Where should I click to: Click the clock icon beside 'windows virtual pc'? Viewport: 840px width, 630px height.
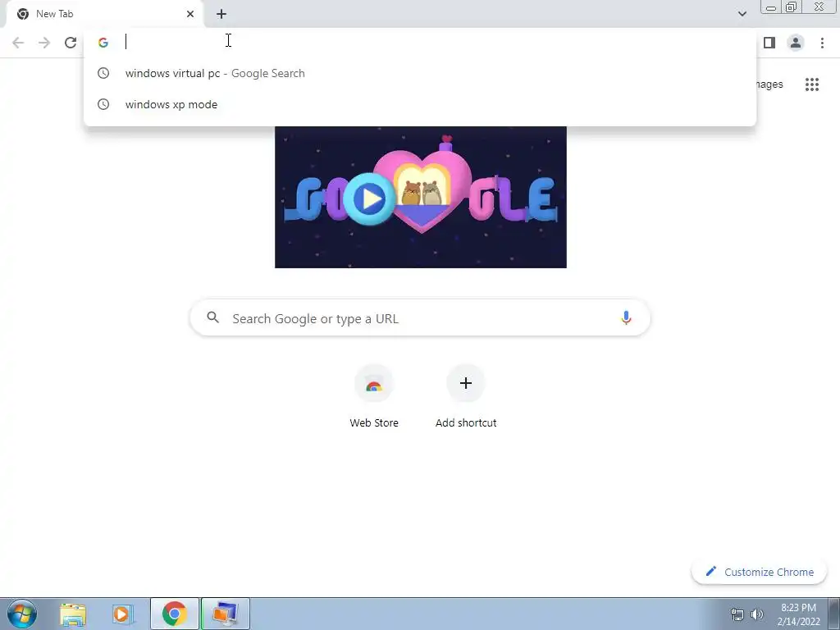pyautogui.click(x=103, y=73)
